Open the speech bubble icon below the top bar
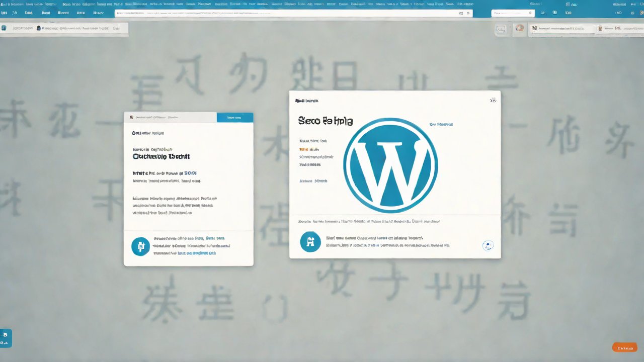Screen dimensions: 644x362 [x=501, y=29]
